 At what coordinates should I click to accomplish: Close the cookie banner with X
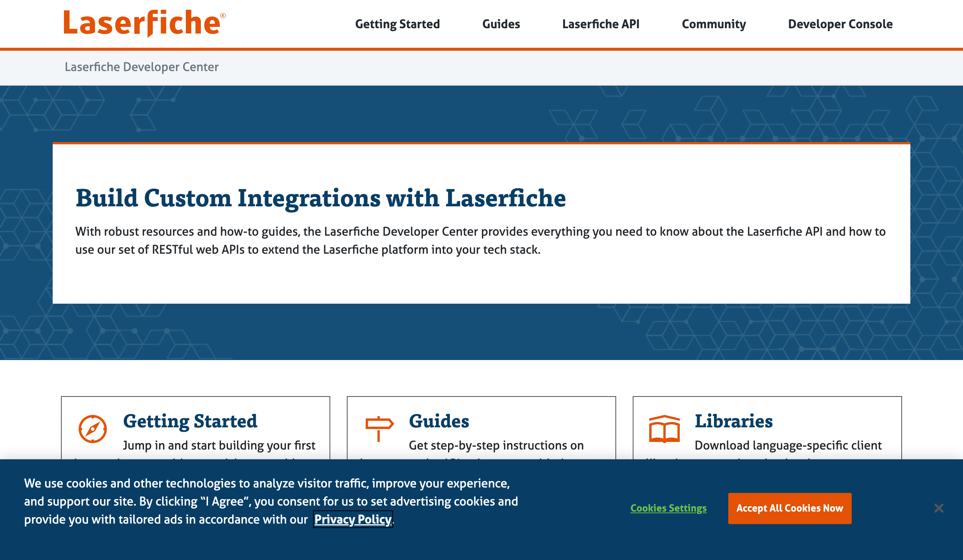pyautogui.click(x=939, y=508)
